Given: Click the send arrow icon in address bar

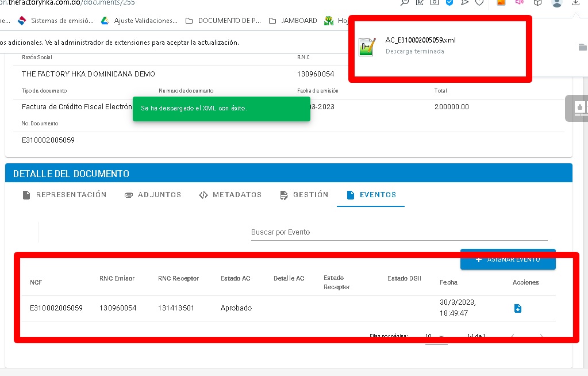Looking at the screenshot, I should (464, 3).
